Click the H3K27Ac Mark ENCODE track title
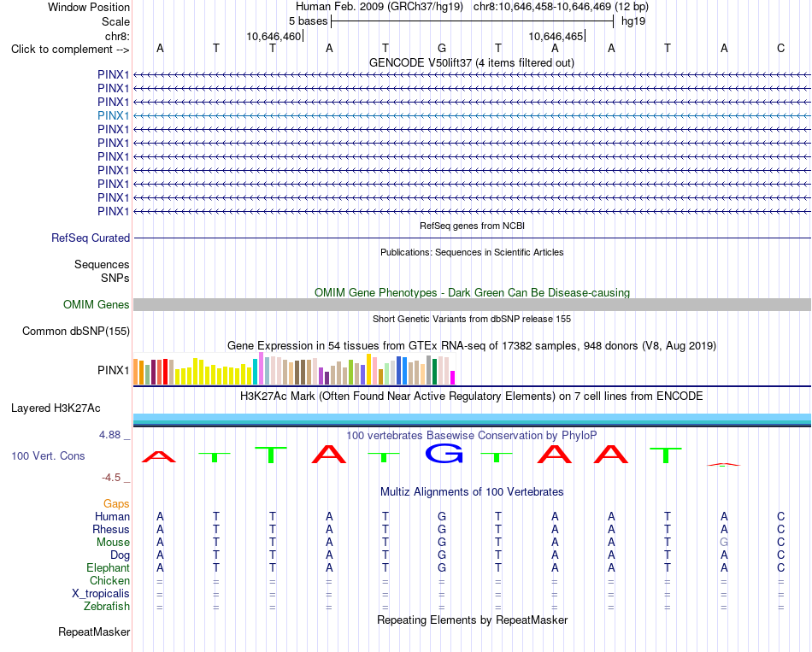 [x=471, y=396]
